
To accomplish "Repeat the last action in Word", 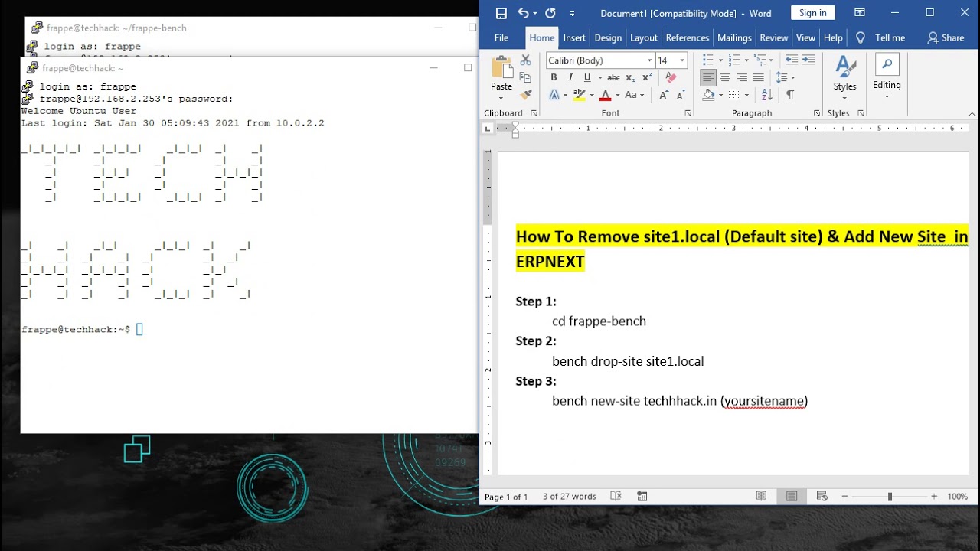I will (x=550, y=13).
